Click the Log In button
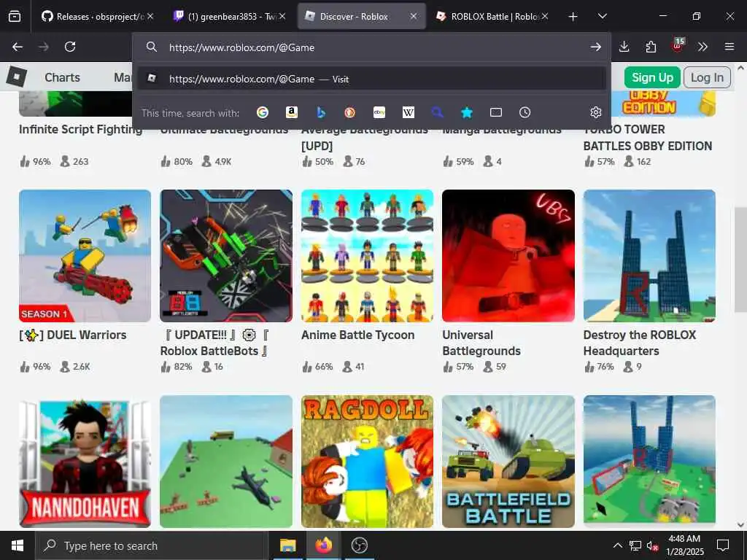 (707, 77)
